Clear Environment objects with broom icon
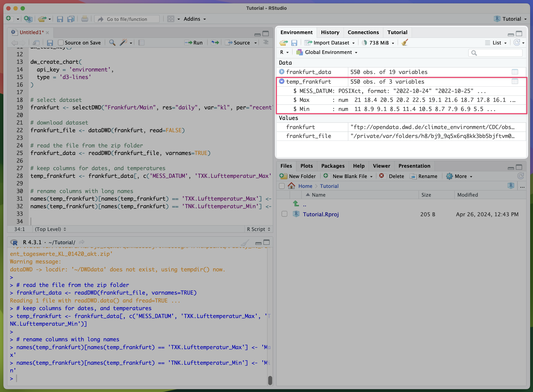This screenshot has width=533, height=392. pos(405,43)
